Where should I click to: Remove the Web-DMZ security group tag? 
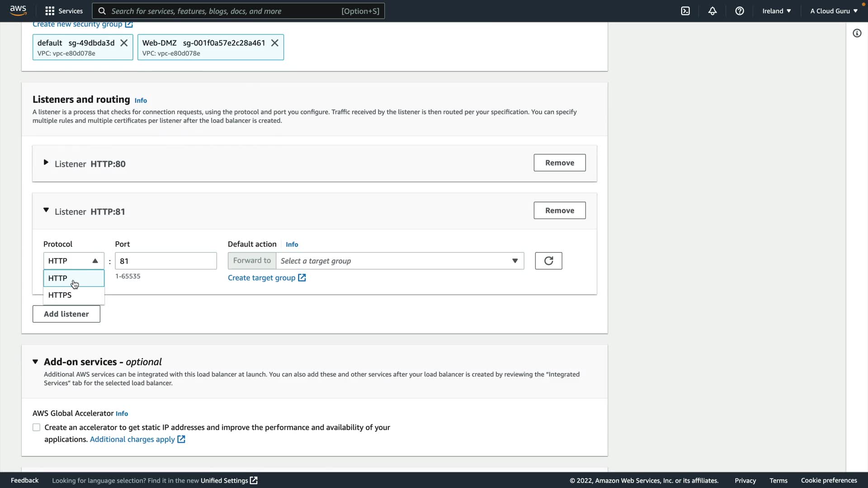tap(274, 43)
